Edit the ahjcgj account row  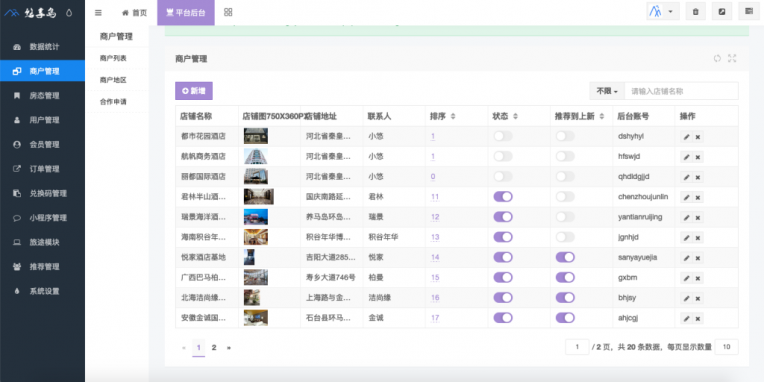click(x=687, y=319)
